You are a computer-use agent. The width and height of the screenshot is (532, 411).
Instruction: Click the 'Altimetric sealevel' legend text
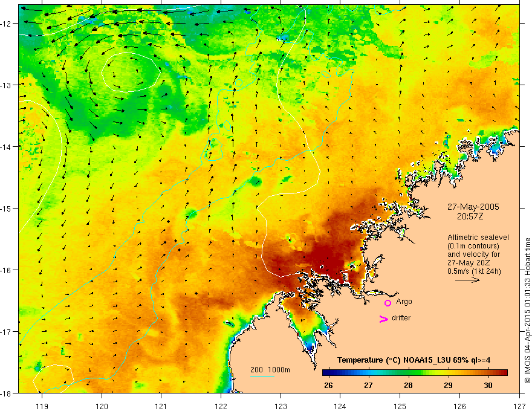(x=478, y=238)
